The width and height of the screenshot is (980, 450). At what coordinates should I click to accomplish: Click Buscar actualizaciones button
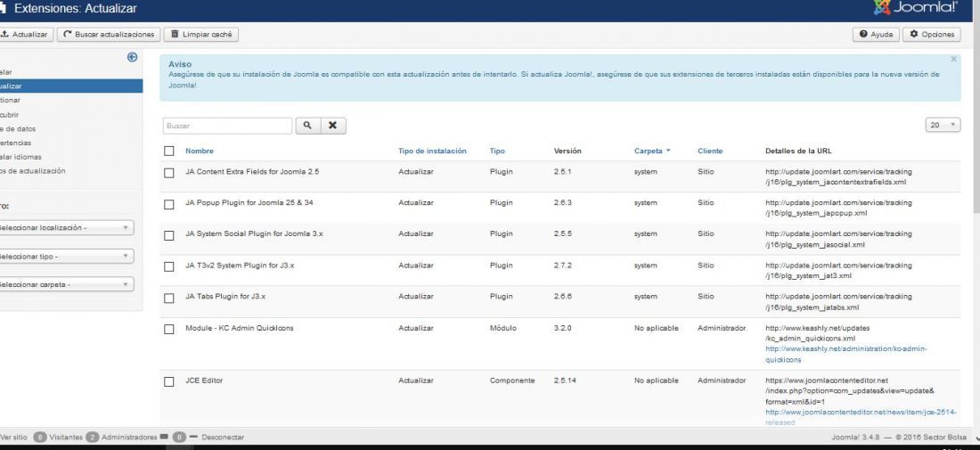coord(109,35)
